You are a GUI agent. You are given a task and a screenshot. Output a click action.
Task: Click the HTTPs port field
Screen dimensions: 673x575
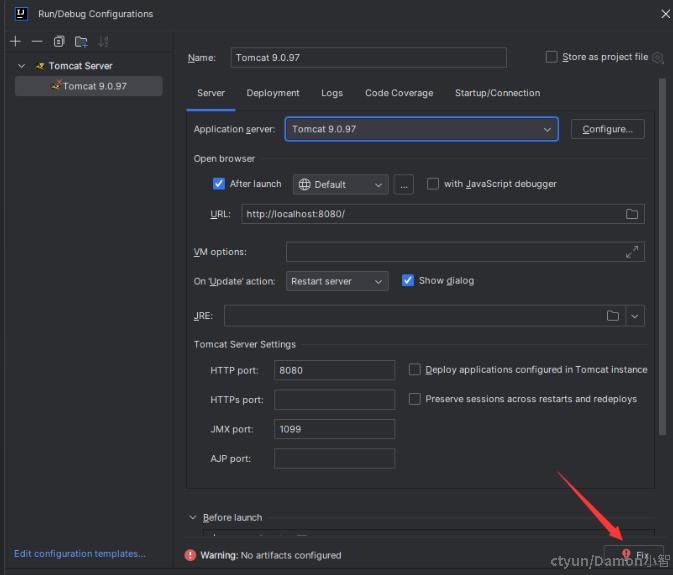click(x=334, y=399)
